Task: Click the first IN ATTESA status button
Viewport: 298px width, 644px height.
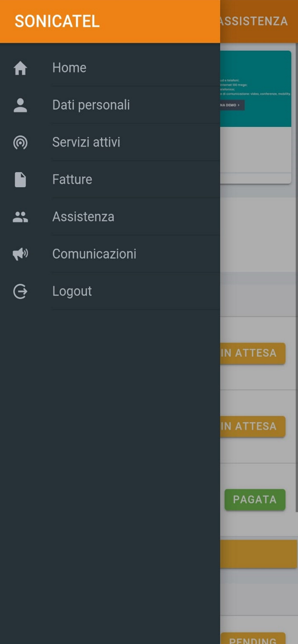Action: pyautogui.click(x=253, y=353)
